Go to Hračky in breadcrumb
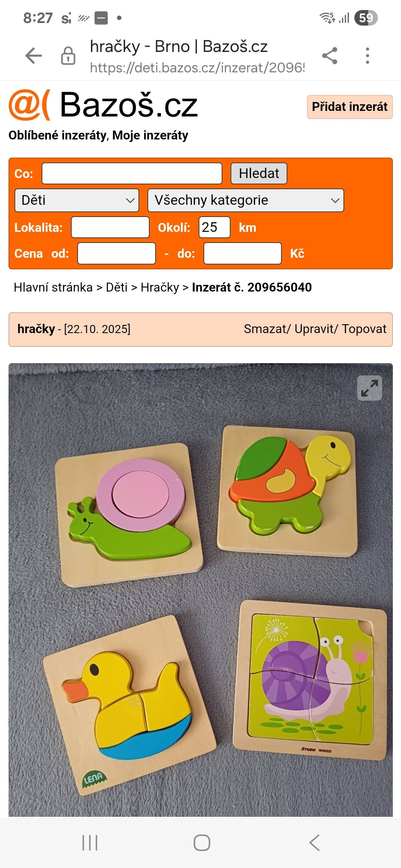Image resolution: width=401 pixels, height=868 pixels. 160,287
